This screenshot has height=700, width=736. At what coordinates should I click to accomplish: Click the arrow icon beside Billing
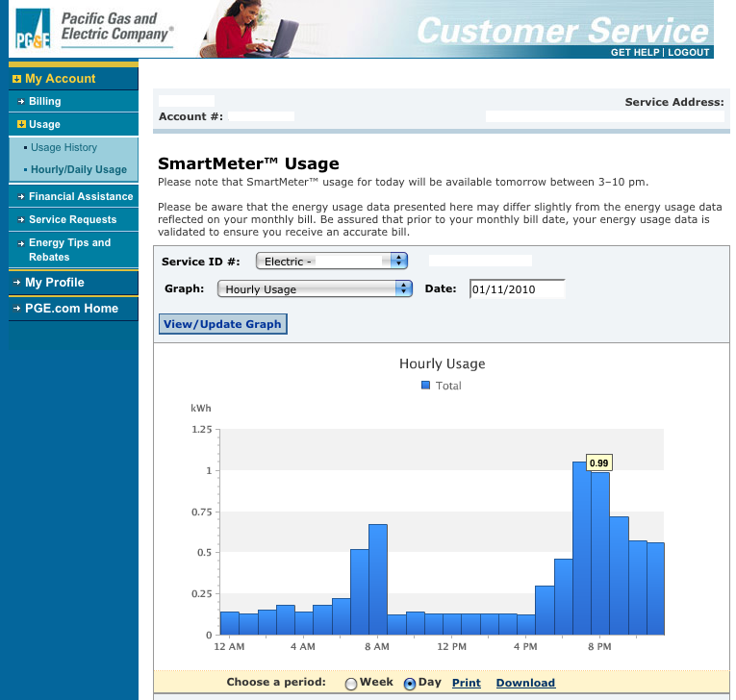(x=21, y=101)
